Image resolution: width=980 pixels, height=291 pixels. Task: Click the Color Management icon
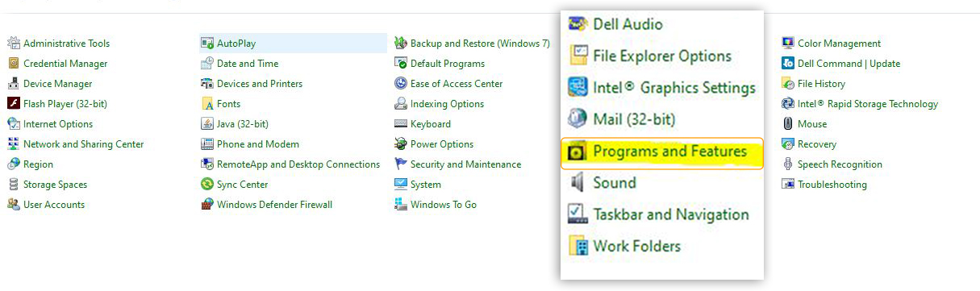pos(788,44)
